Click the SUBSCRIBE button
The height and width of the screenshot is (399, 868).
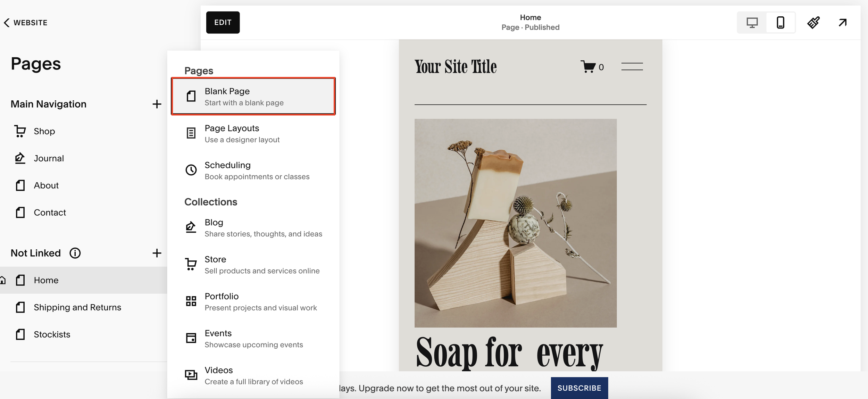579,388
